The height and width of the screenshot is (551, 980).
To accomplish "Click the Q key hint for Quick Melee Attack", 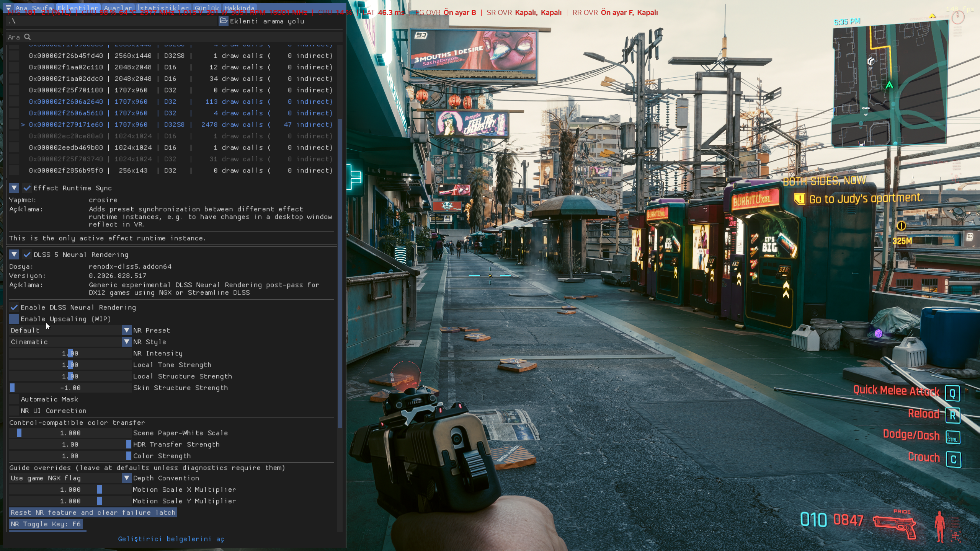I will coord(952,393).
